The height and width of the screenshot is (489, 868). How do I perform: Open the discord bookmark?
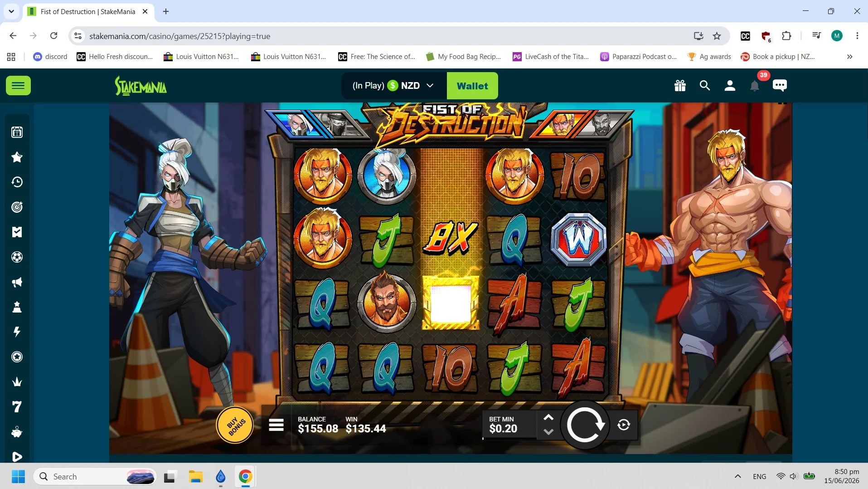click(x=50, y=57)
